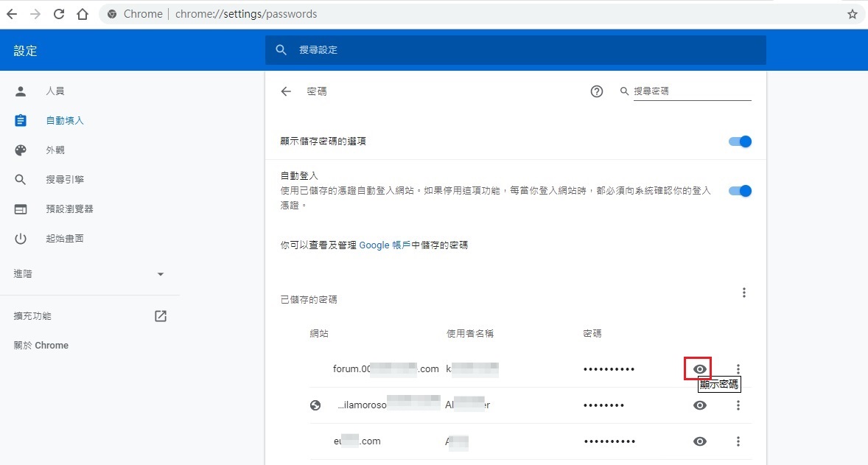Go to the browser home page icon
The width and height of the screenshot is (868, 465).
(83, 14)
